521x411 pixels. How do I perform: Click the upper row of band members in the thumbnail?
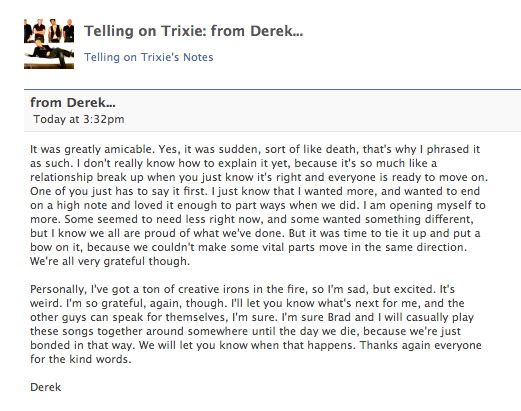point(49,31)
